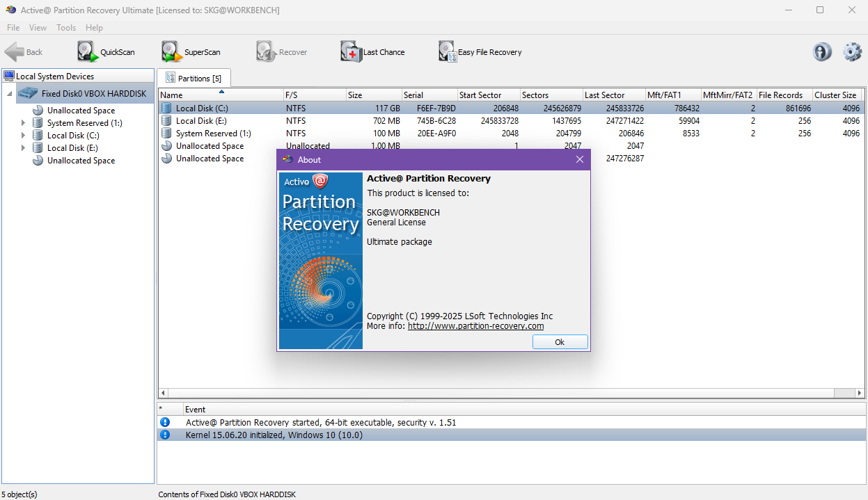Image resolution: width=868 pixels, height=500 pixels.
Task: Click the left arrow of the horizontal scrollbar
Action: tap(164, 393)
